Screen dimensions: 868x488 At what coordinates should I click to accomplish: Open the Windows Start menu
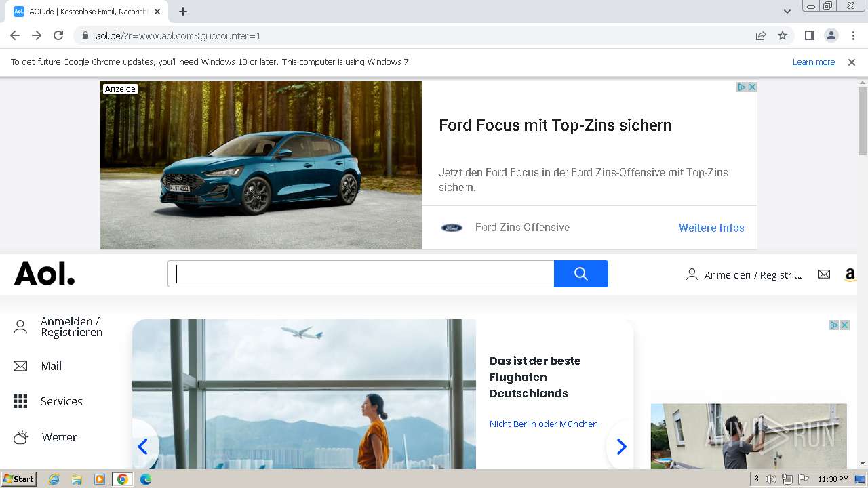pyautogui.click(x=19, y=479)
